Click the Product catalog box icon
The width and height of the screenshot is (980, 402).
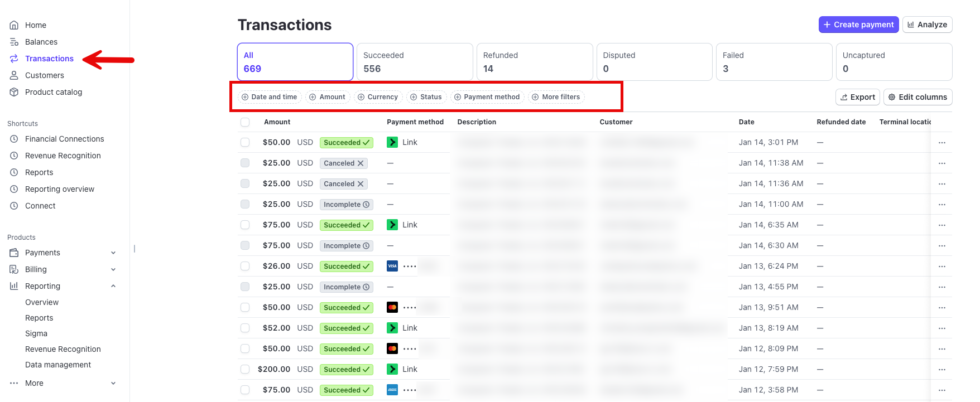coord(14,92)
